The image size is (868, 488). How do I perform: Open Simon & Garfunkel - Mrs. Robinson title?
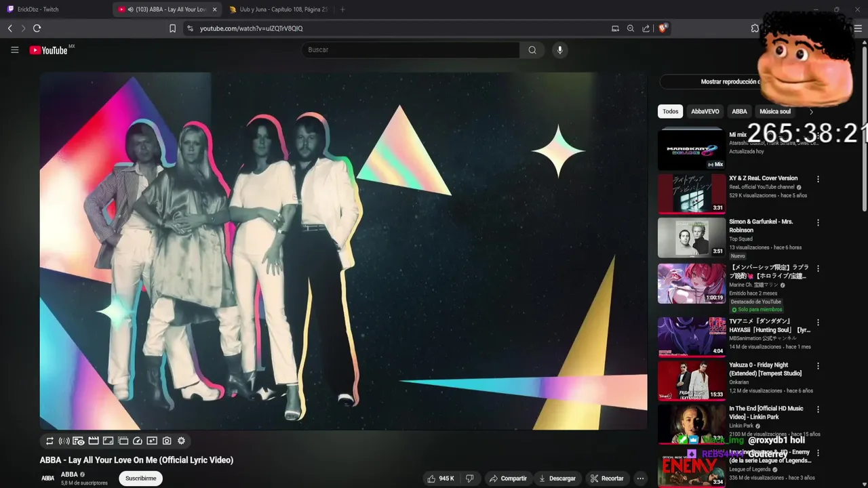tap(761, 226)
